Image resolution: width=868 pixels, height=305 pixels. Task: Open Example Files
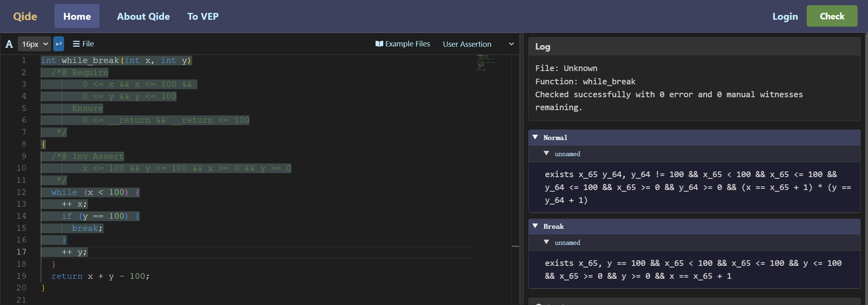click(x=403, y=44)
